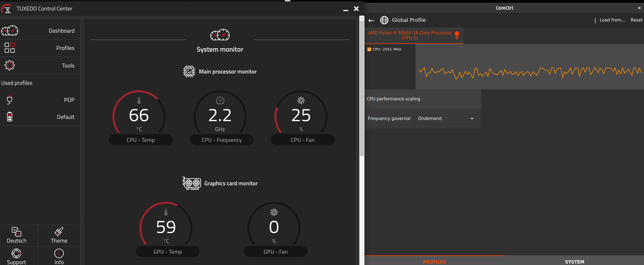
Task: Select the Default profile battery icon
Action: [9, 117]
